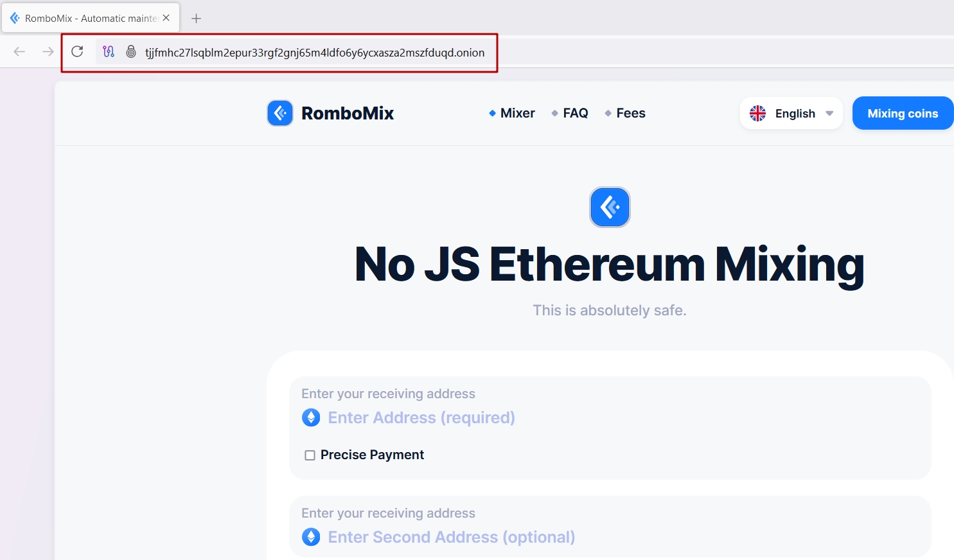Click the onion URL in the address bar
Screen dimensions: 954x560
(x=315, y=53)
